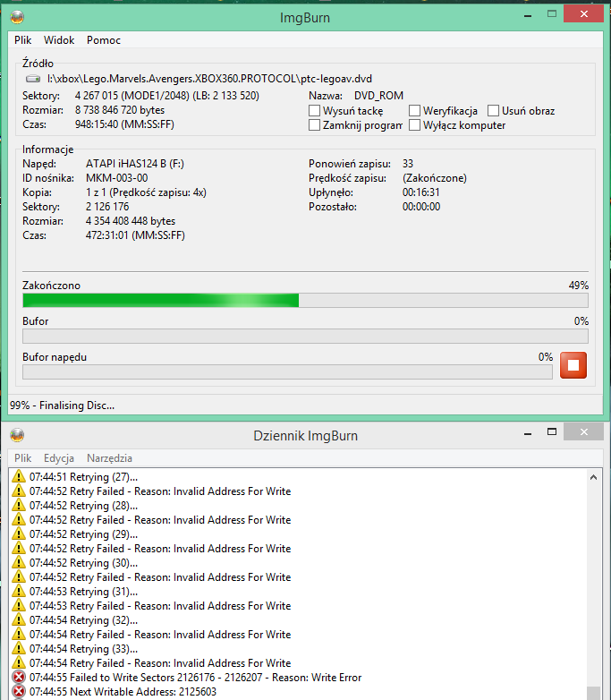Click the 'ATAPI iHAS124 B (F:)' drive value
Screen dimensions: 611x700
[135, 164]
